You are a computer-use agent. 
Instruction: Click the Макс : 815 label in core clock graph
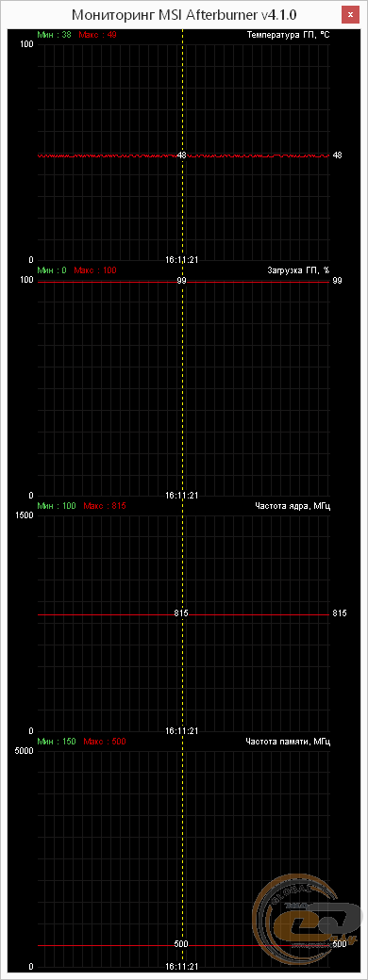pyautogui.click(x=105, y=506)
